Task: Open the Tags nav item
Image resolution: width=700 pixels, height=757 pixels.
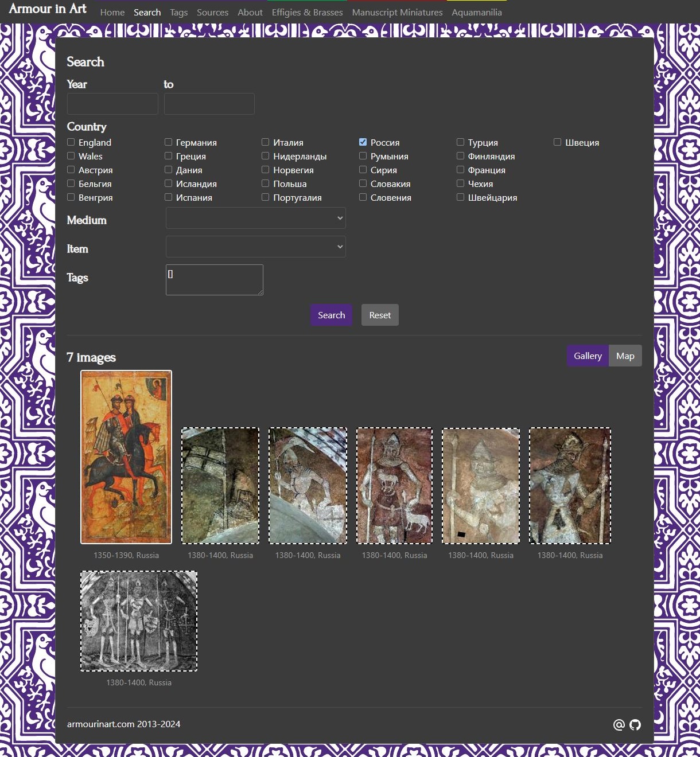Action: tap(178, 12)
